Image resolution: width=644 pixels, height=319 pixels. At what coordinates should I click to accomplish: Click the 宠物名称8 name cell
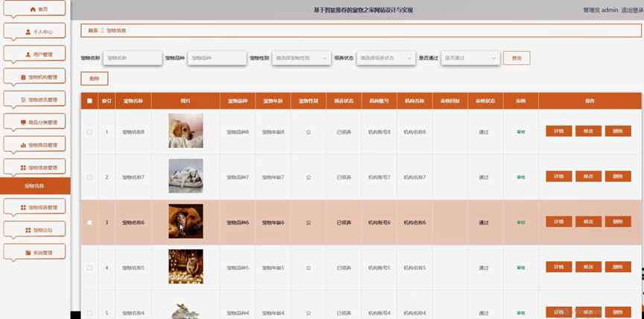tap(133, 132)
